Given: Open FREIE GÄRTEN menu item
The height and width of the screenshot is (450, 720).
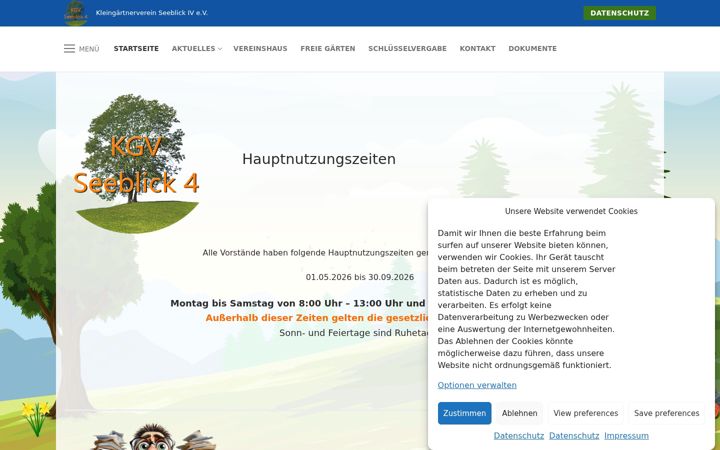Looking at the screenshot, I should (x=328, y=49).
